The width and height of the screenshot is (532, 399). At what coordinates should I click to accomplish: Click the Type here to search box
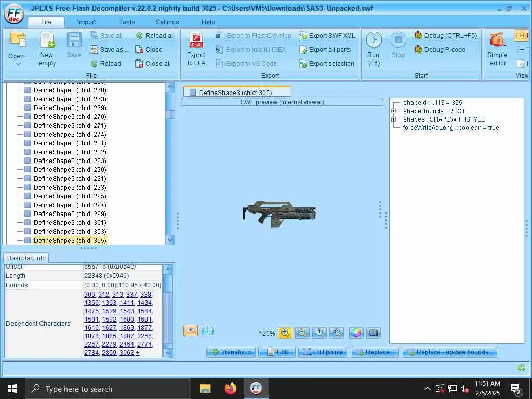tap(108, 389)
